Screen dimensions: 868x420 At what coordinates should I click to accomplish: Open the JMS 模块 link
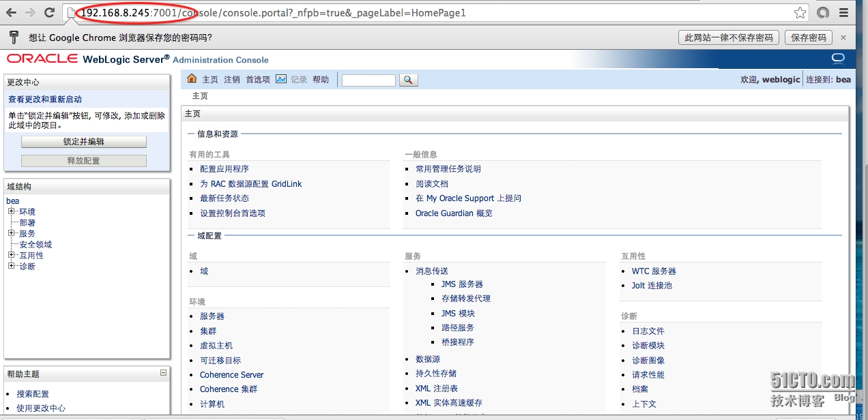458,314
